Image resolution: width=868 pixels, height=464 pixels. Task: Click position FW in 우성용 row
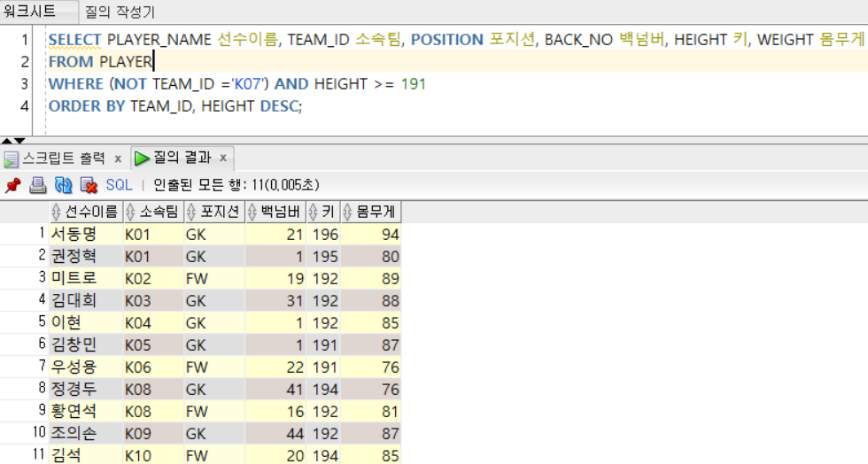214,367
